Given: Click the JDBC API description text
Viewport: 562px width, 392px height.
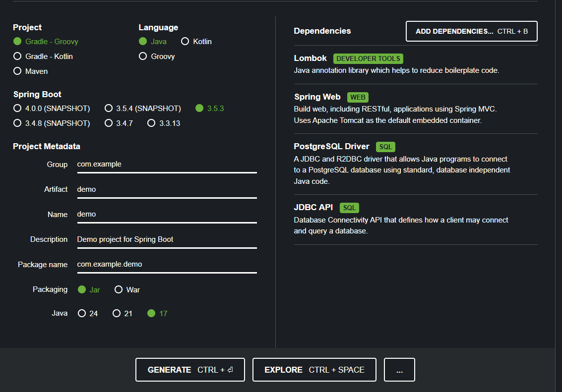Looking at the screenshot, I should point(401,225).
